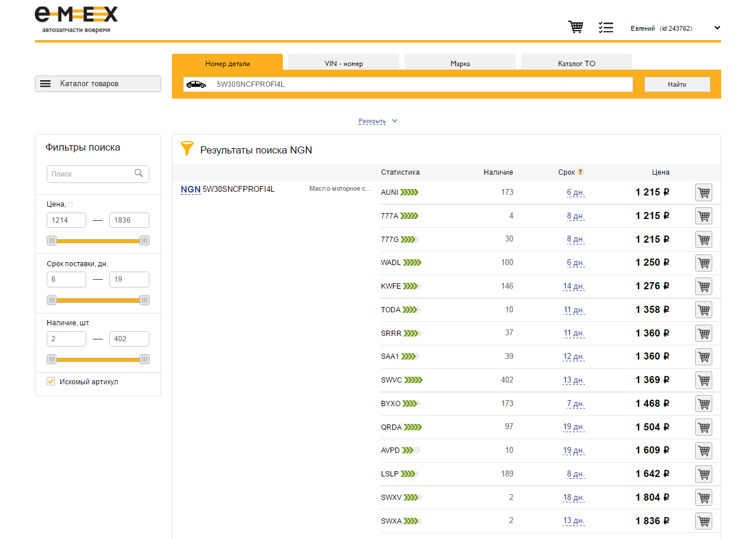The height and width of the screenshot is (539, 756).
Task: Click the 14 дн. delivery link for KWFE
Action: tap(573, 286)
